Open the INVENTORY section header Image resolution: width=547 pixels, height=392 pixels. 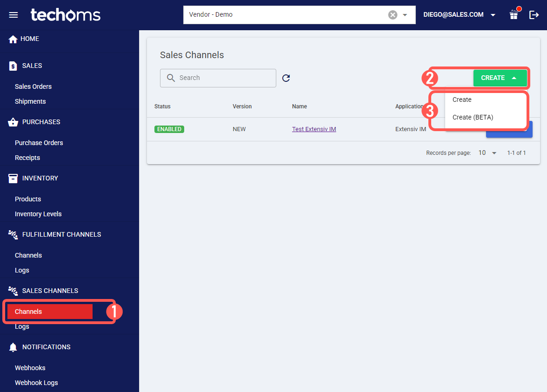pyautogui.click(x=40, y=178)
